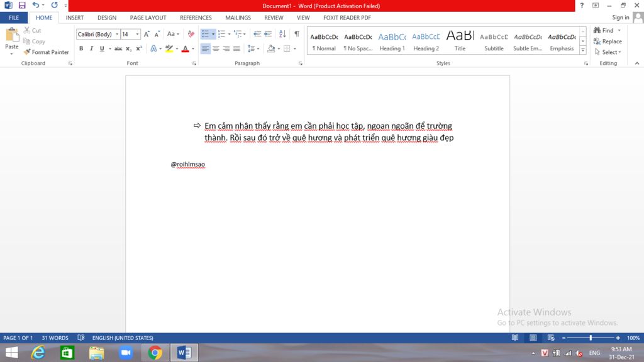Switch to the REFERENCES tab

[196, 18]
